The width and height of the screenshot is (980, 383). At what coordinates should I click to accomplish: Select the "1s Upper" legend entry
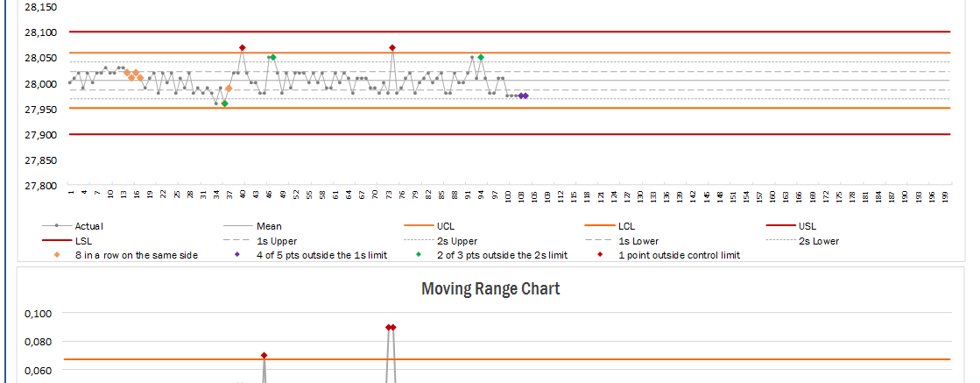pyautogui.click(x=274, y=240)
